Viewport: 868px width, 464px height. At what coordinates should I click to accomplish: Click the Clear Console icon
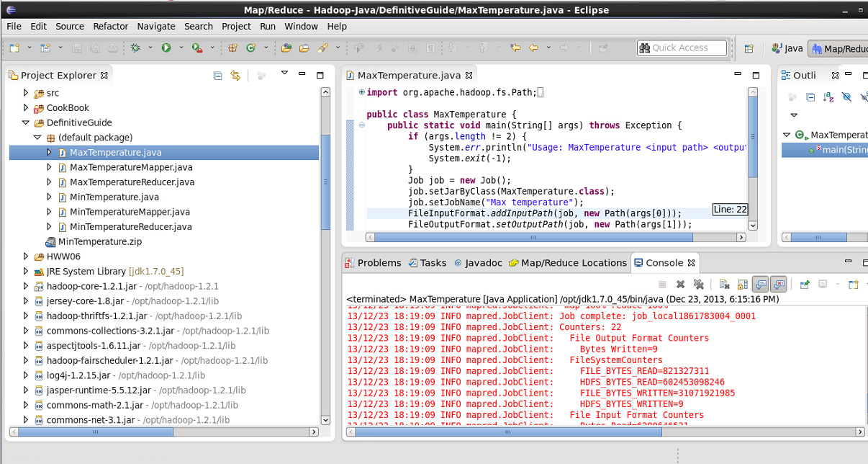click(x=725, y=285)
